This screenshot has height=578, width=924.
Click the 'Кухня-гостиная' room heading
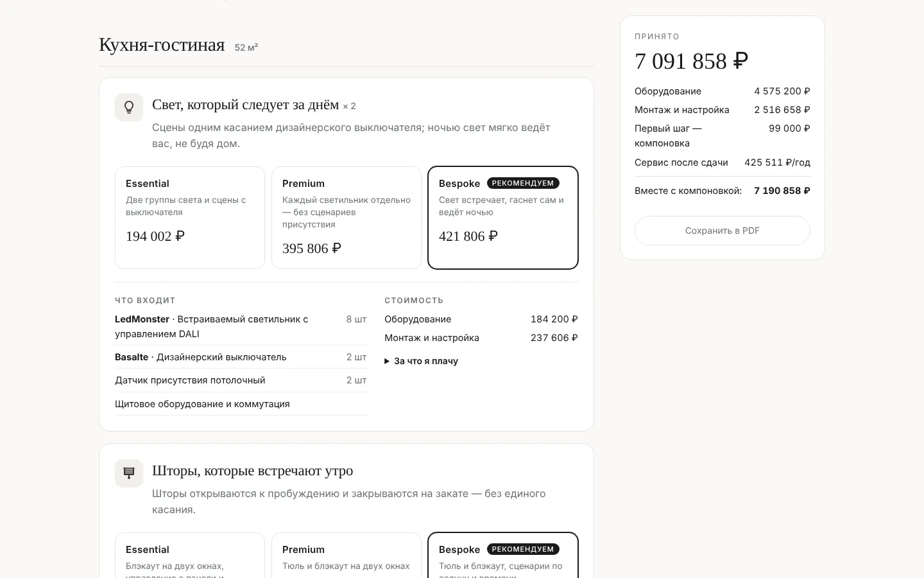click(x=162, y=45)
